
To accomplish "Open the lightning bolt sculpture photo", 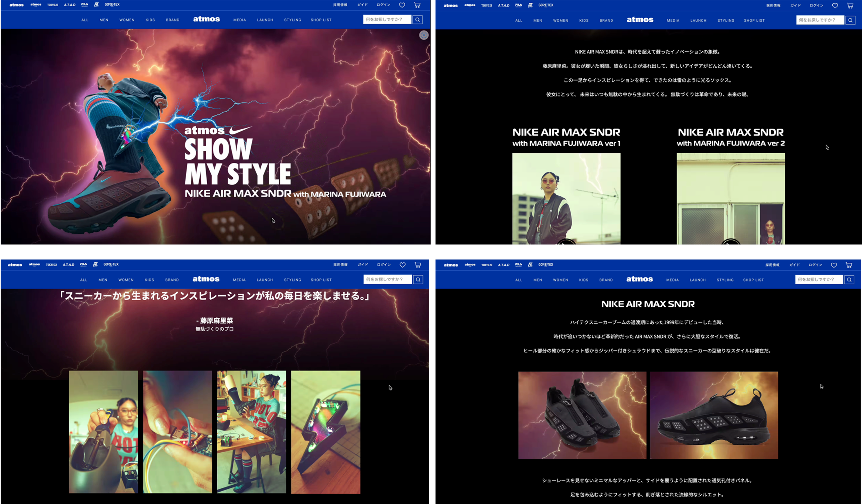I will click(x=325, y=432).
